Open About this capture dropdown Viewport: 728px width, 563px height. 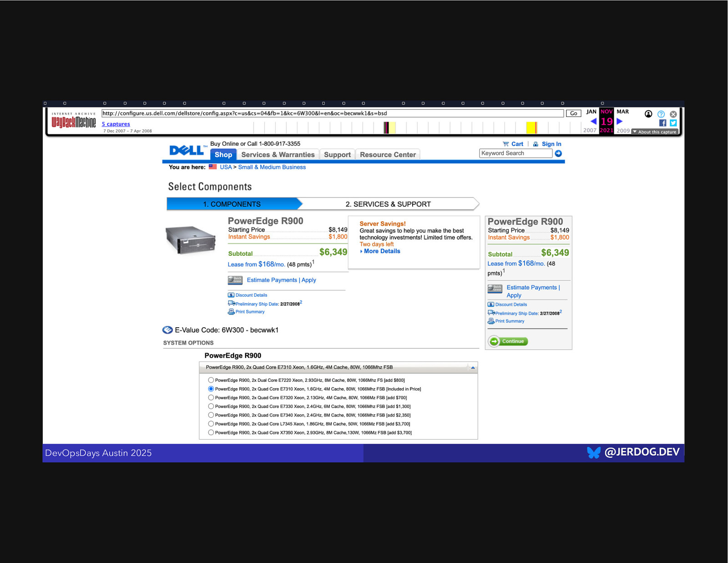point(655,132)
